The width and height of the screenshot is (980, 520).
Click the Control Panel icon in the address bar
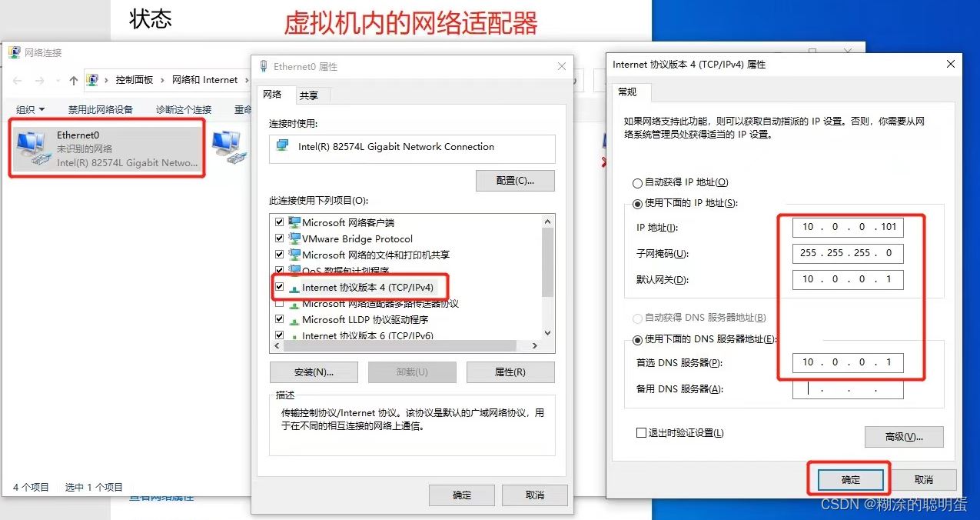(x=92, y=80)
